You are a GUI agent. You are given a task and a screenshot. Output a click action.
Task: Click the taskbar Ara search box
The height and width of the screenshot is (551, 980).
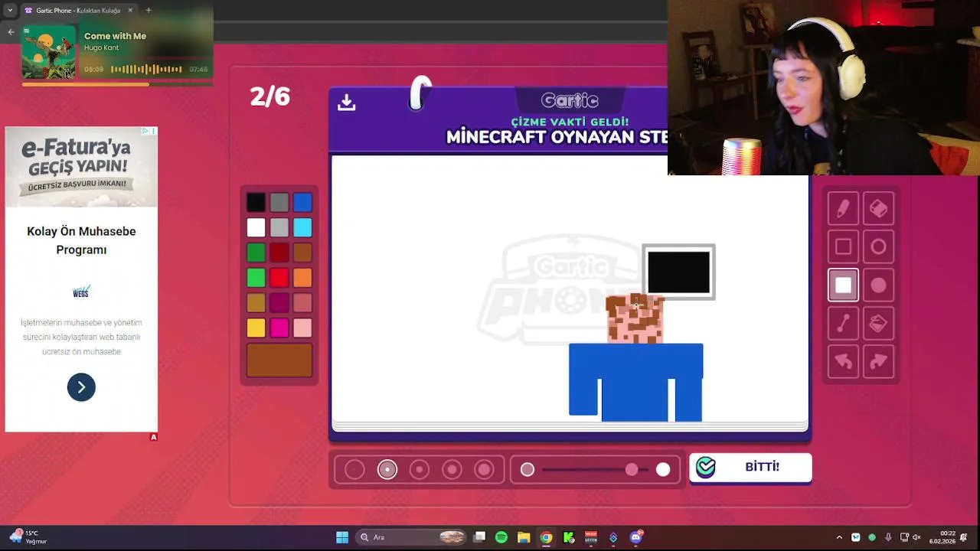412,537
